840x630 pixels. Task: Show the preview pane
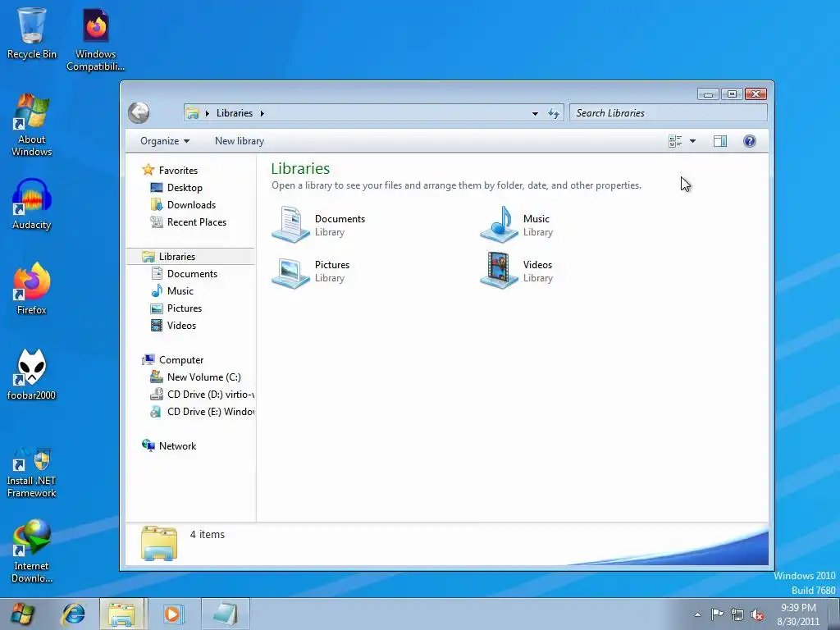pyautogui.click(x=720, y=141)
